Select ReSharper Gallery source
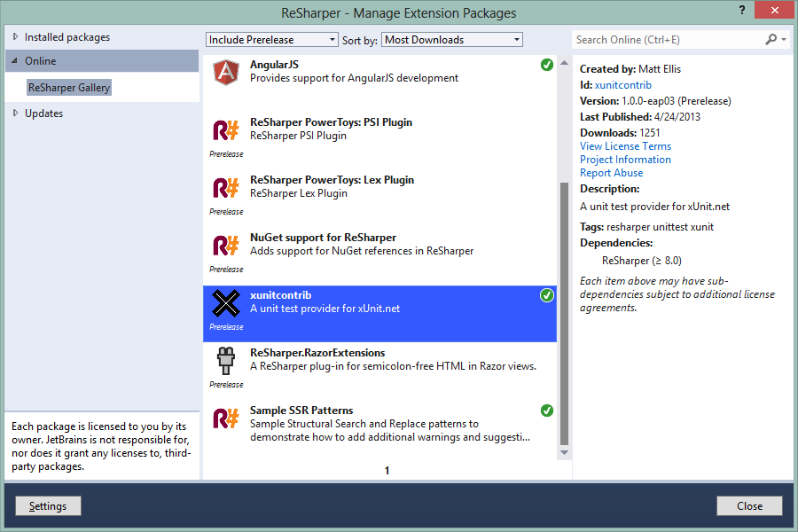The image size is (798, 532). (x=68, y=88)
